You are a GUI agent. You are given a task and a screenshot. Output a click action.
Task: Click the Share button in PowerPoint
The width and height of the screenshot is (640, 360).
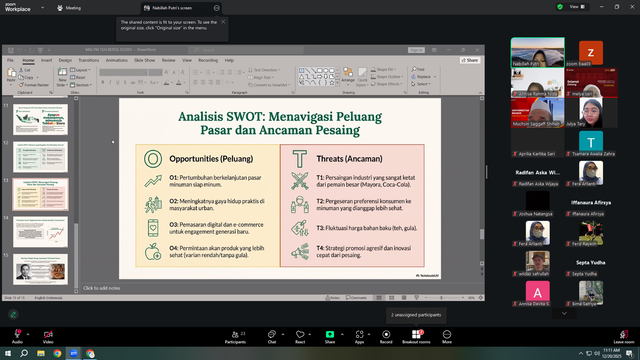[470, 60]
